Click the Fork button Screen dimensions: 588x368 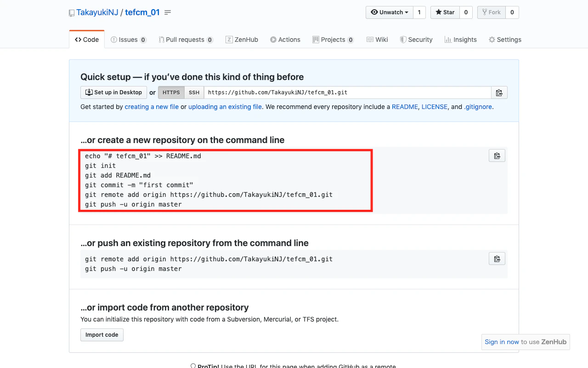(492, 12)
